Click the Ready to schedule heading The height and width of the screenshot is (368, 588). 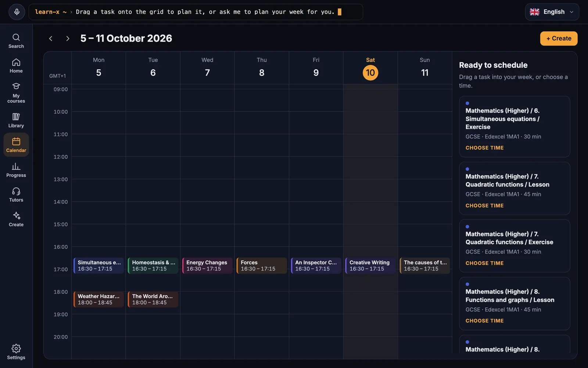pos(493,65)
